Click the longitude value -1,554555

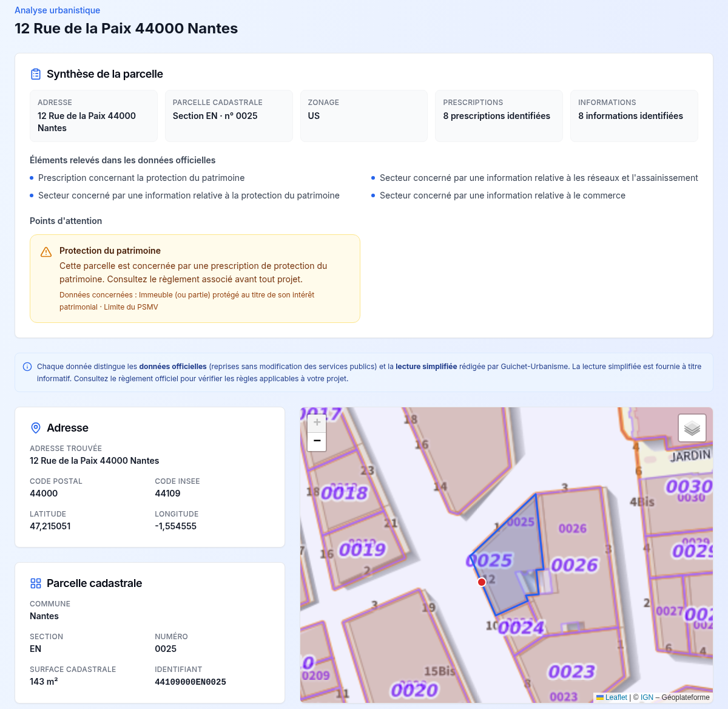[176, 526]
